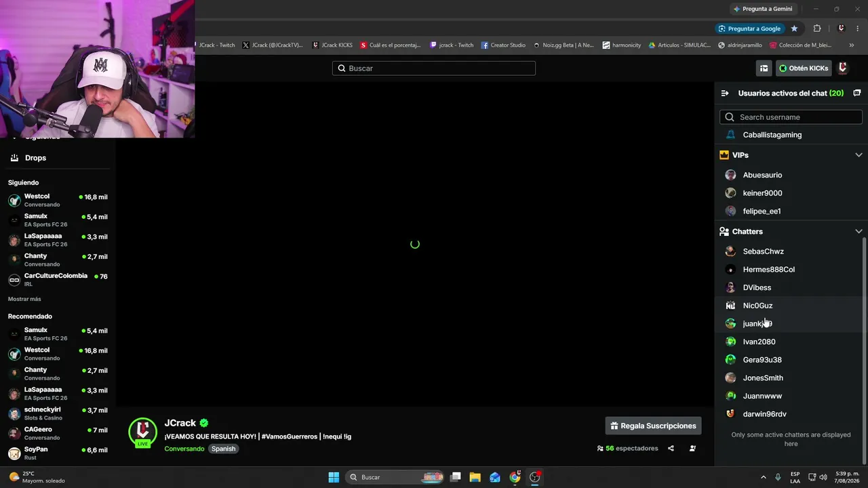Screen dimensions: 868x488
Task: Pop out the chat users panel
Action: [x=856, y=94]
